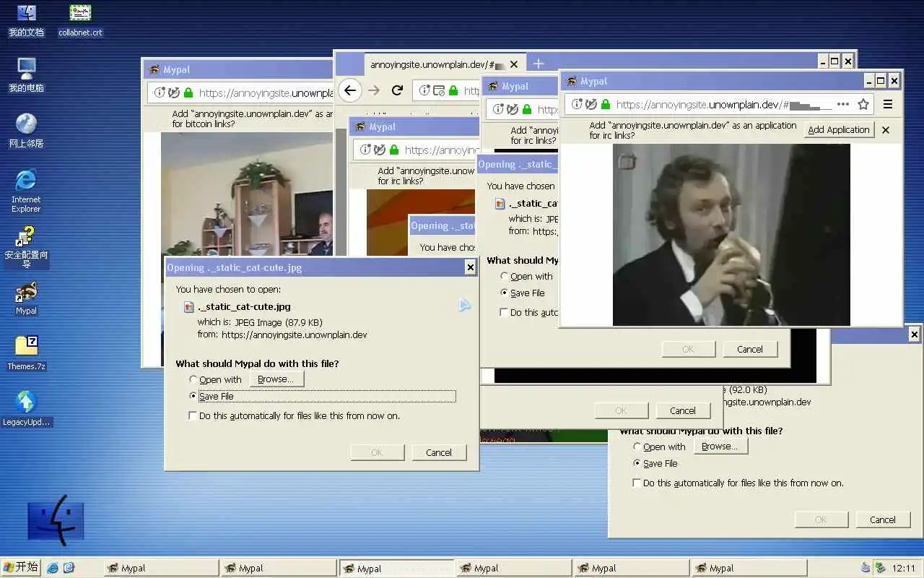Screen dimensions: 924x578
Task: Click Browse... in the 92.0 KB file dialog
Action: [x=720, y=447]
